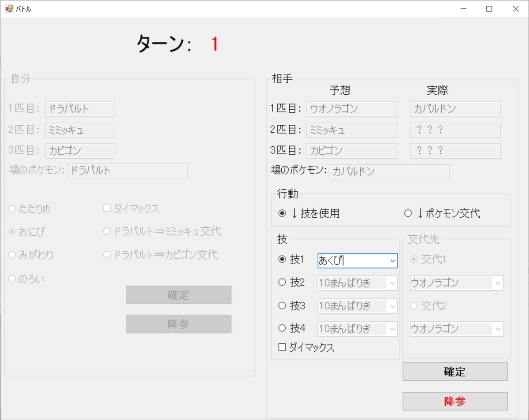This screenshot has height=420, width=529.
Task: Open the 技3 10まんばりき dropdown
Action: click(x=392, y=306)
